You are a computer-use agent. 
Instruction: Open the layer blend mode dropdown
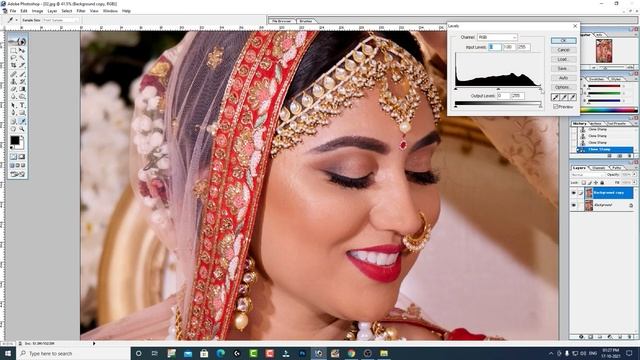588,174
